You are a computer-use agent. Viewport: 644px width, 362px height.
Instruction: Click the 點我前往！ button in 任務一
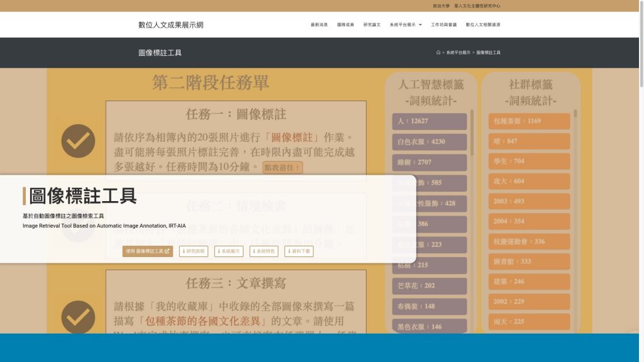[x=283, y=168]
